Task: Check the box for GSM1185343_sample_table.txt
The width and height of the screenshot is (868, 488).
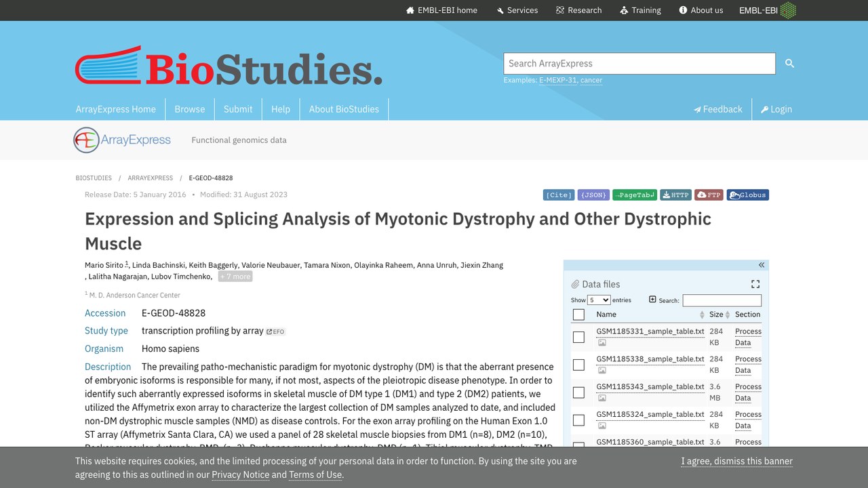Action: (578, 392)
